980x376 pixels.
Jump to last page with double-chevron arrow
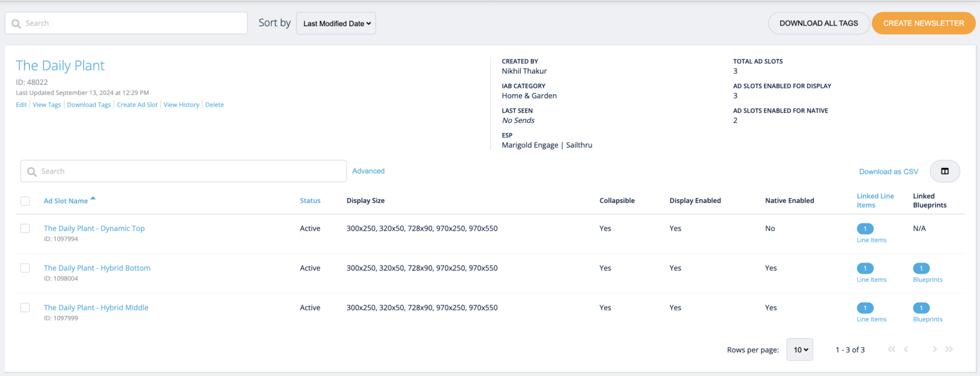click(949, 349)
